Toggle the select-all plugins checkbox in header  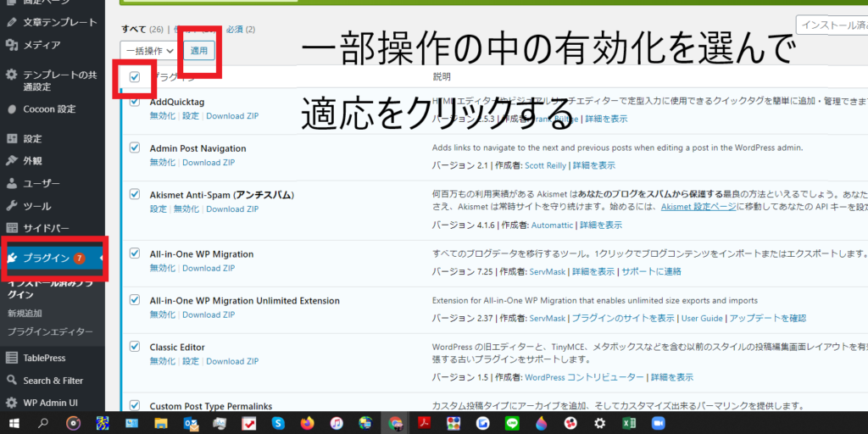[135, 77]
